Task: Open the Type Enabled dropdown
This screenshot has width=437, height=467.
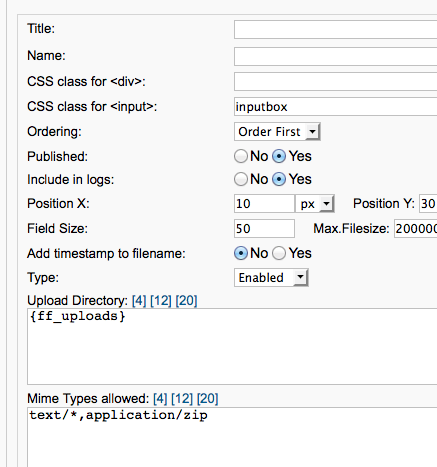Action: click(x=271, y=278)
